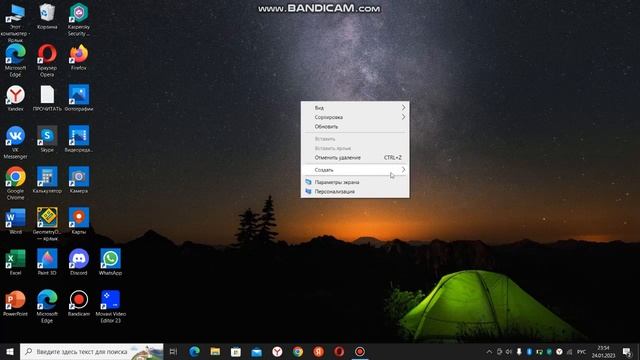Image resolution: width=640 pixels, height=360 pixels.
Task: Open Параметры экрана from context menu
Action: [x=355, y=182]
